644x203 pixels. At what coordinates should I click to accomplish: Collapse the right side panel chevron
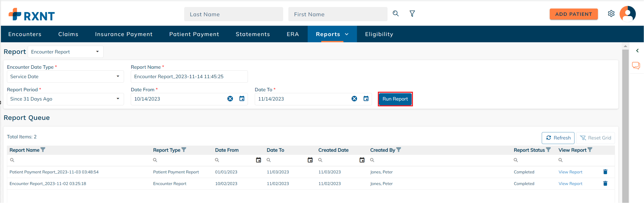[637, 51]
